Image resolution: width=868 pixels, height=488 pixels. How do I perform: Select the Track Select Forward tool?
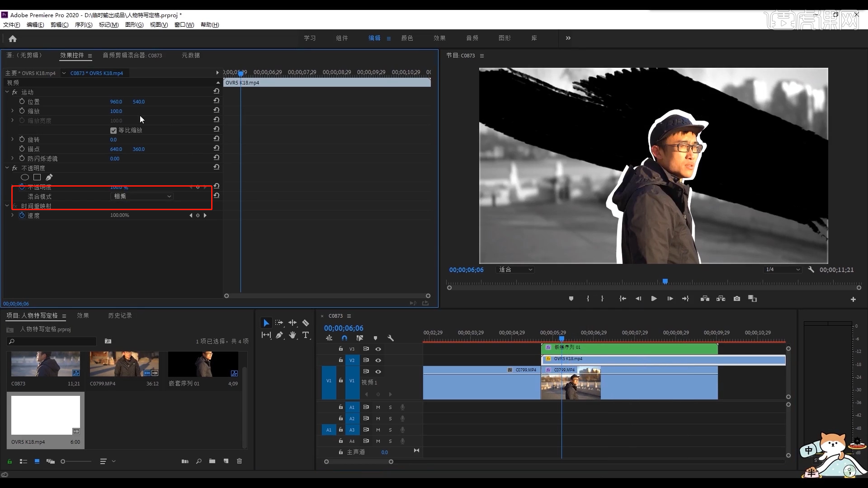279,323
